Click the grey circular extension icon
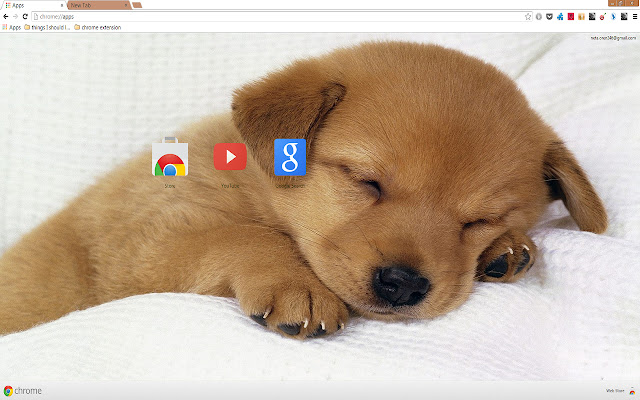Screen dimensions: 640x400 539,16
